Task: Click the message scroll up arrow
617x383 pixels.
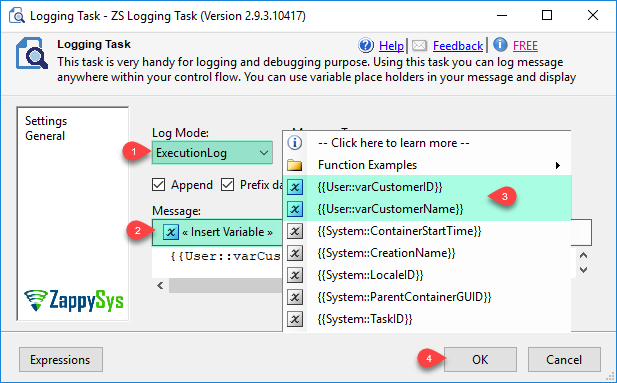Action: 584,255
